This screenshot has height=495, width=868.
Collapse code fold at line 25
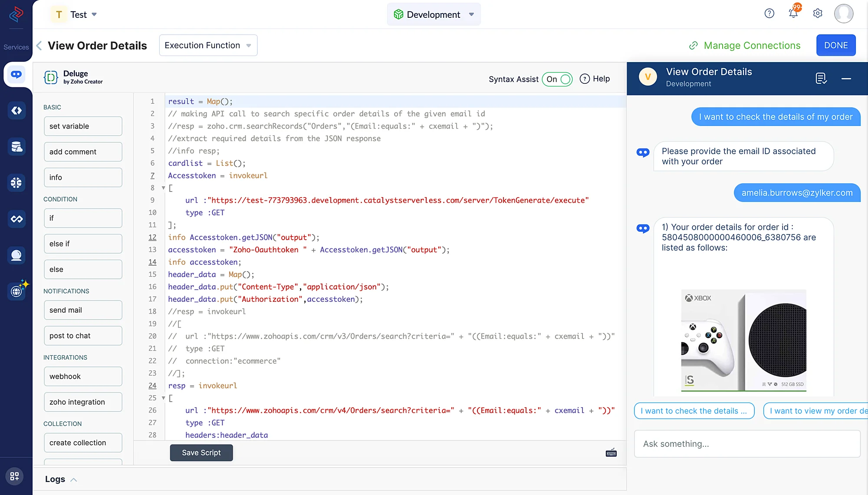click(164, 398)
